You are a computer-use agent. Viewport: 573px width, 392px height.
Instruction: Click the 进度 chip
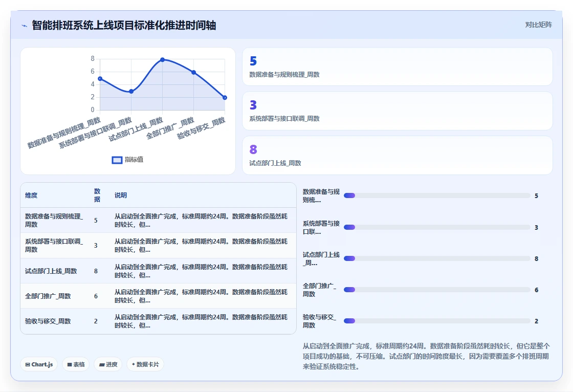[108, 364]
